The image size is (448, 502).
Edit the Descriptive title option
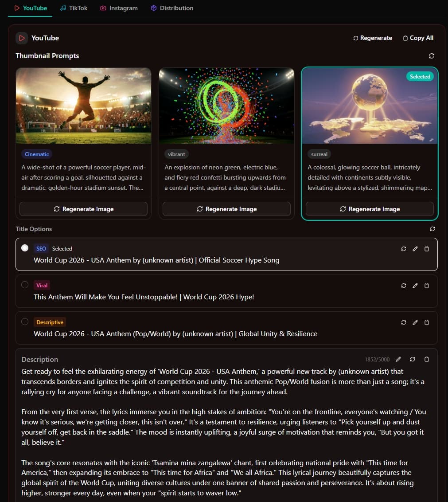point(415,322)
